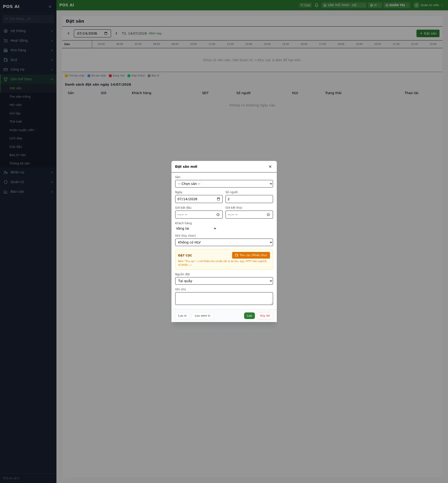
Task: Click clock icon in Giờ bắt đầu
Action: [x=218, y=215]
